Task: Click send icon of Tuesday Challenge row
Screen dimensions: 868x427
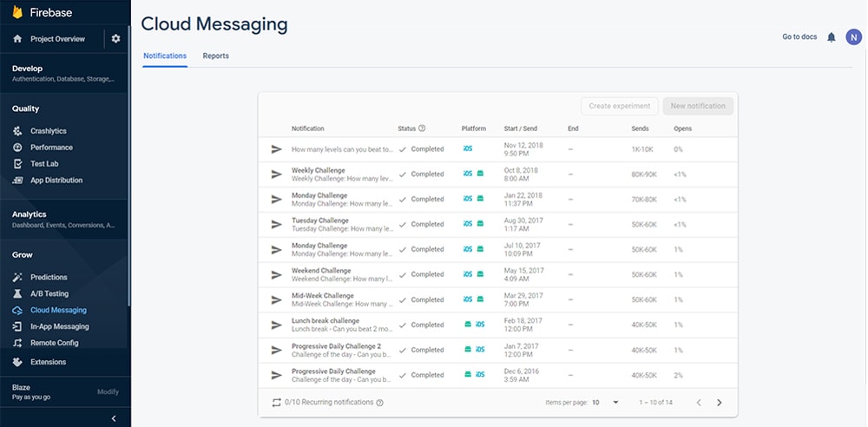Action: [276, 224]
